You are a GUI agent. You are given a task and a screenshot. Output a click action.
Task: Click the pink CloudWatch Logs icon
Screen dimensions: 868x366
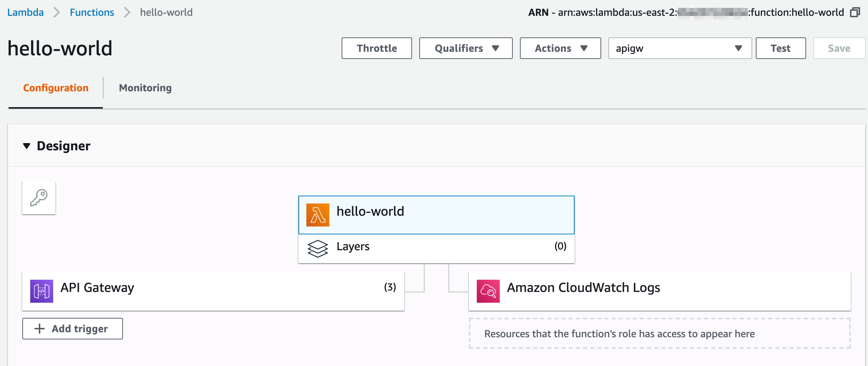click(488, 291)
